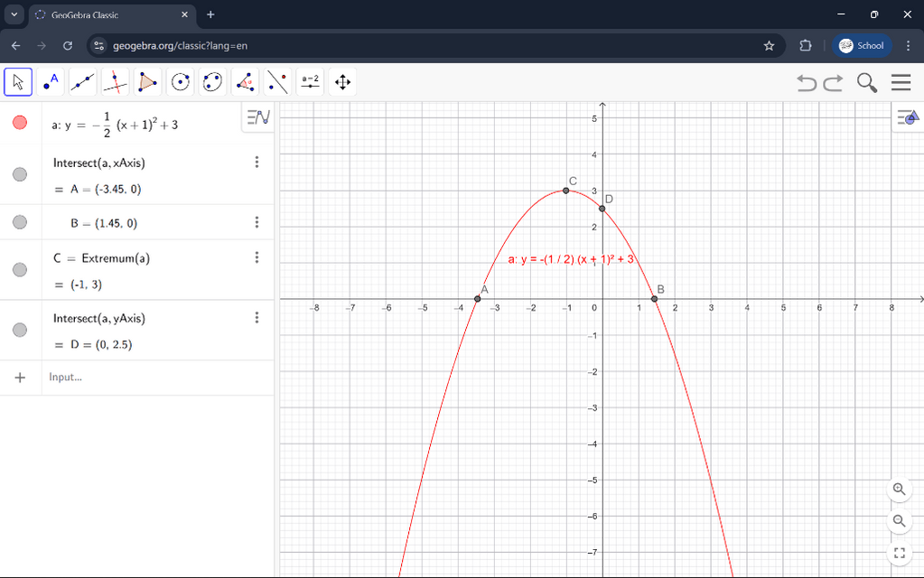Open the main hamburger menu
924x578 pixels.
click(900, 83)
